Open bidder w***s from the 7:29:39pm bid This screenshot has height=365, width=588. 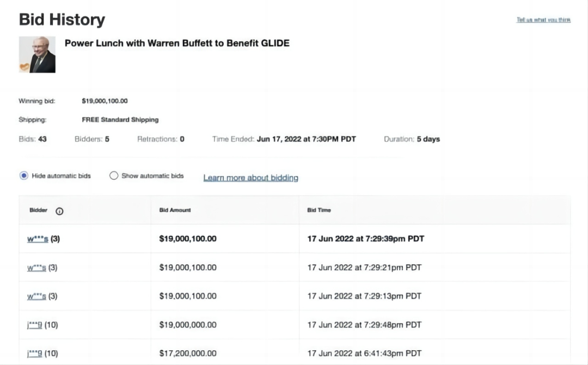[38, 239]
